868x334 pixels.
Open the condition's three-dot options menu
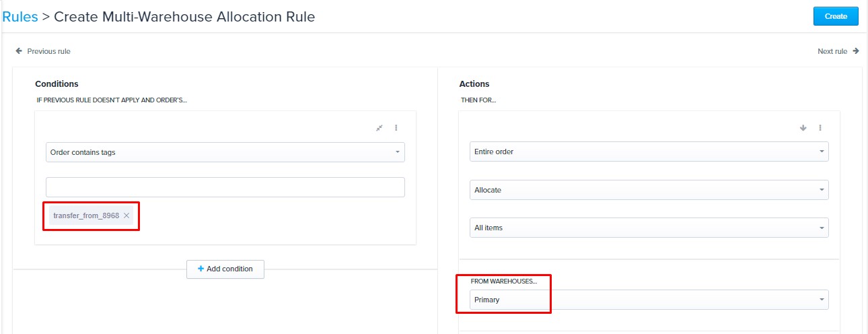(396, 128)
